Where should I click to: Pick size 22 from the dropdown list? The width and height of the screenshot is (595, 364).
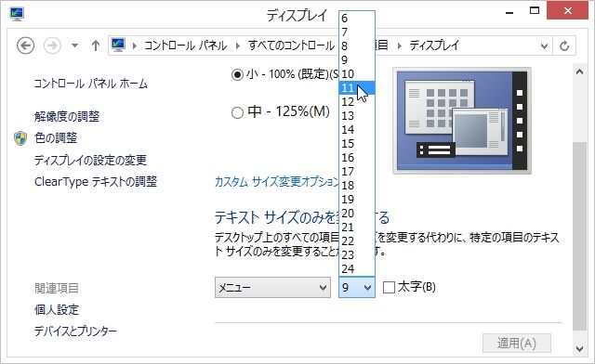[357, 241]
